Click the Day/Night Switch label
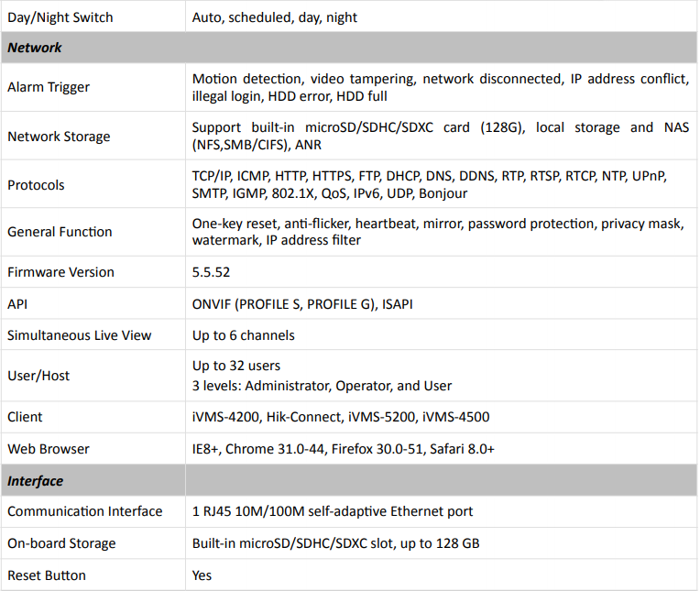This screenshot has height=591, width=700. tap(60, 17)
